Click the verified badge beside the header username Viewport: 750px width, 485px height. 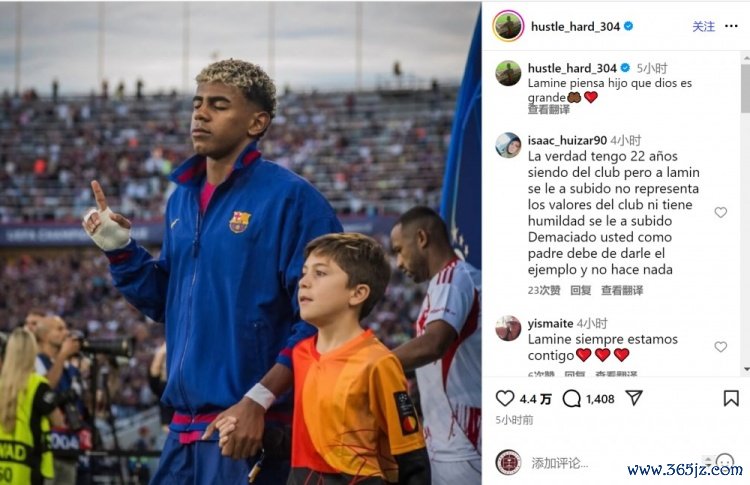(x=629, y=26)
